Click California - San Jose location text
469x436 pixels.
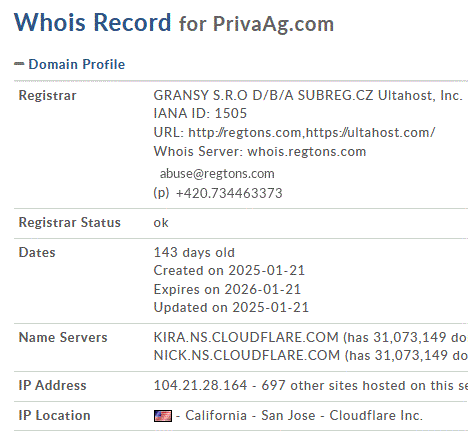click(x=250, y=416)
